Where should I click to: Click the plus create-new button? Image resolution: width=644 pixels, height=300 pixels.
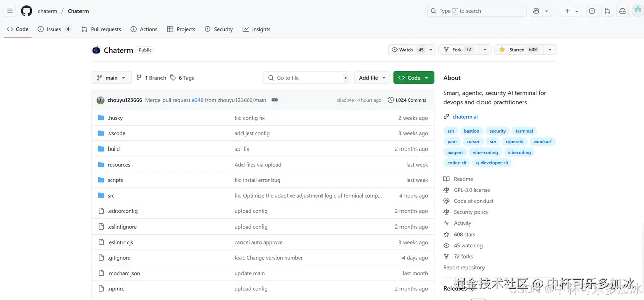click(x=567, y=11)
